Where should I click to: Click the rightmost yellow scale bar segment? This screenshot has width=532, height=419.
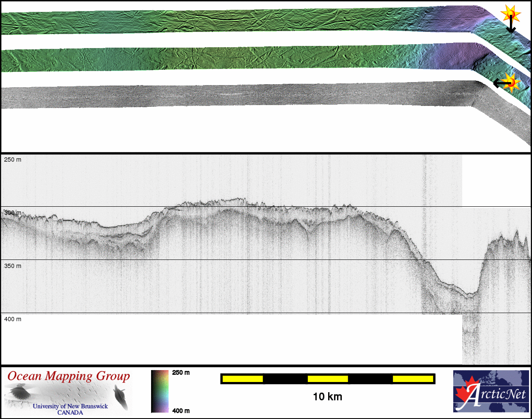[x=412, y=379]
